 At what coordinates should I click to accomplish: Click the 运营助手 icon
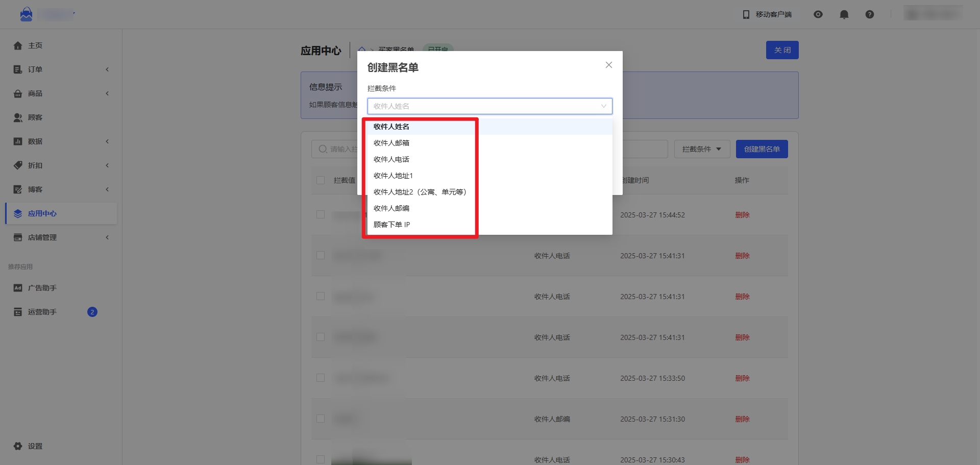(18, 312)
